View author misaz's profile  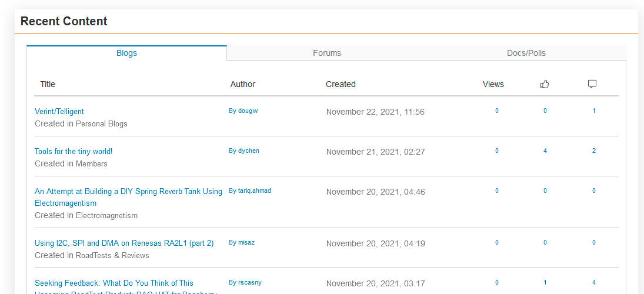246,243
